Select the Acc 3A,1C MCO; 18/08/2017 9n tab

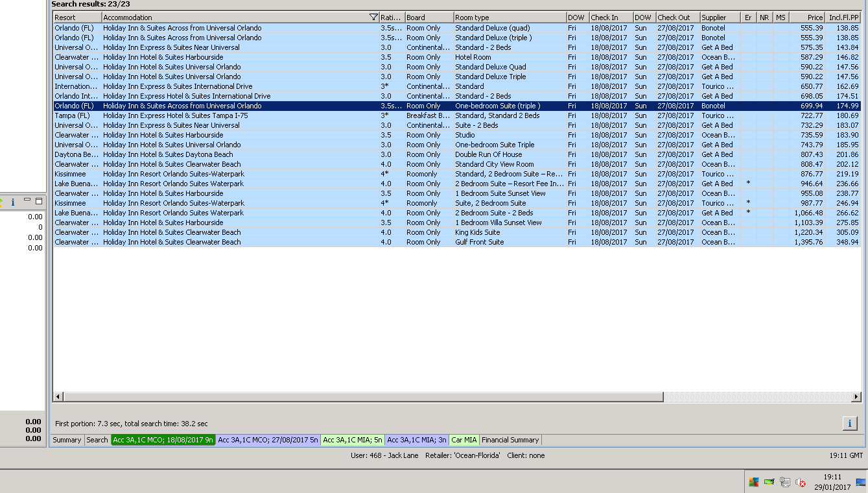point(163,440)
